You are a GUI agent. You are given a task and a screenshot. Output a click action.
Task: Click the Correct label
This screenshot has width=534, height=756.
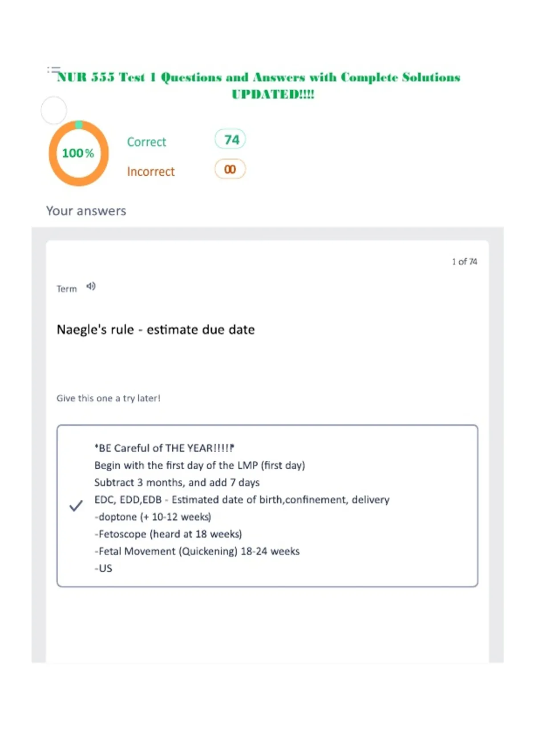146,142
